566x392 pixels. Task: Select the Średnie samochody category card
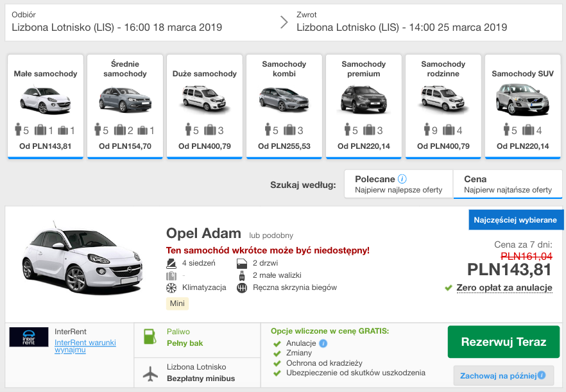point(125,107)
